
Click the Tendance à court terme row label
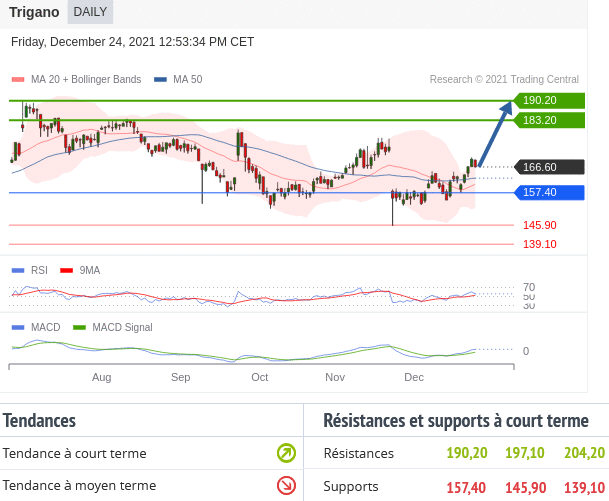[75, 453]
